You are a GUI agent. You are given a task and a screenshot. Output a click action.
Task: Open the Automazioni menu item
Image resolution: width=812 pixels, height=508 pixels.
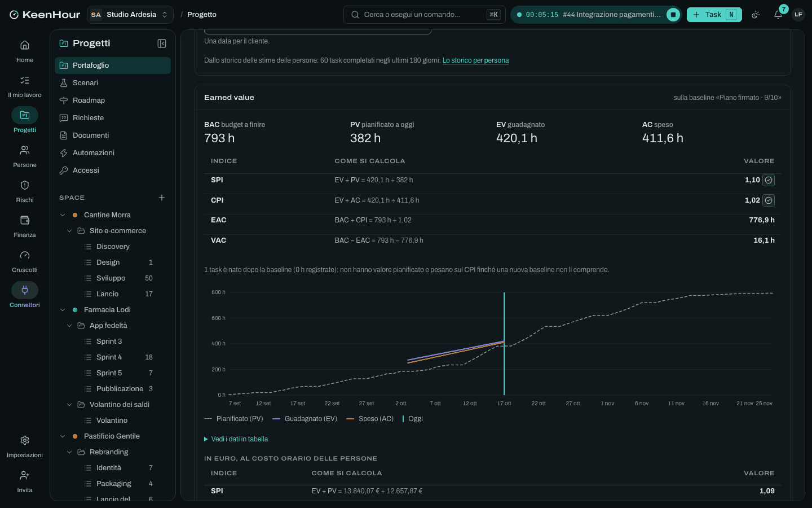[x=113, y=153]
